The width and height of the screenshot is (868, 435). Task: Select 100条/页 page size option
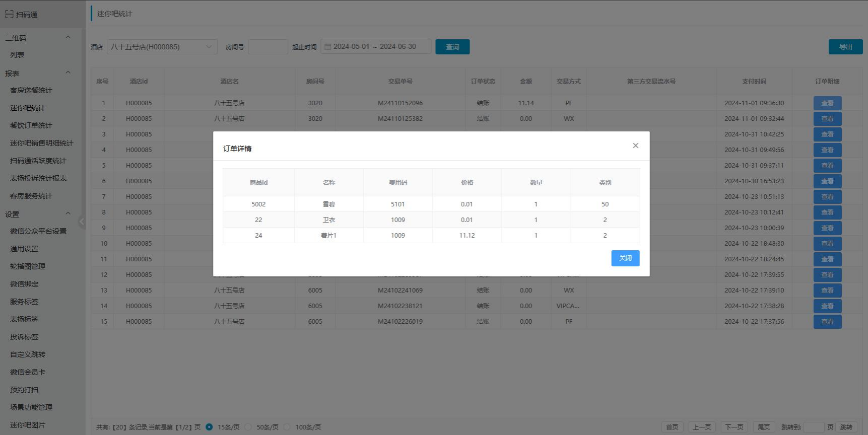[287, 427]
